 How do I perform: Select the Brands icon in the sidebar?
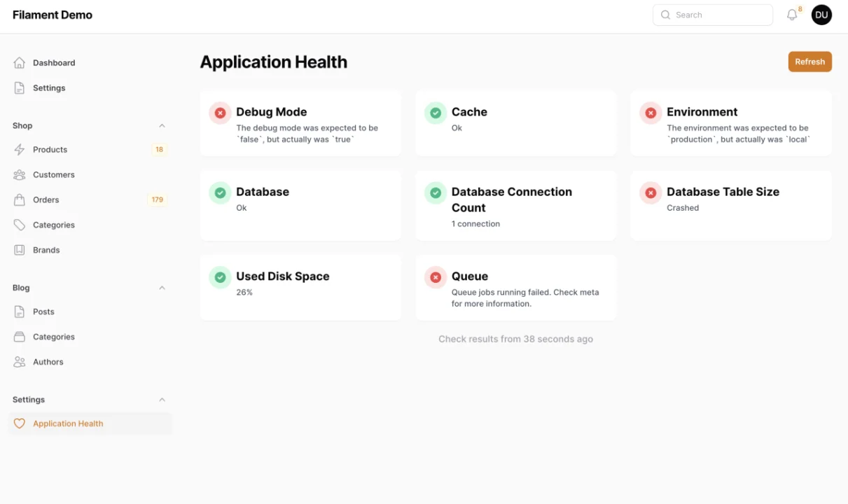[x=20, y=250]
